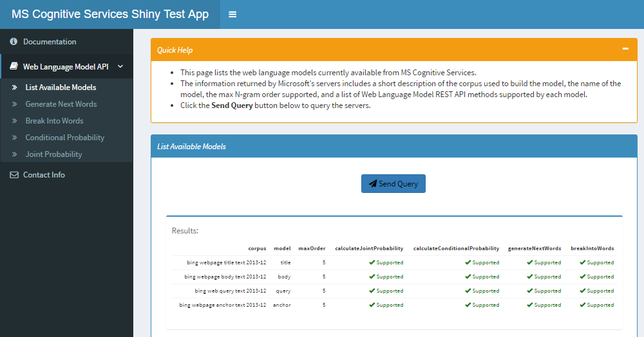Click the Web Language Model book icon

(14, 66)
